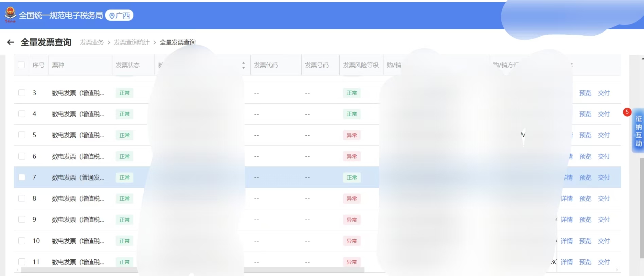Screen dimensions: 644x276
Task: Go back using the left arrow icon
Action: (11, 42)
